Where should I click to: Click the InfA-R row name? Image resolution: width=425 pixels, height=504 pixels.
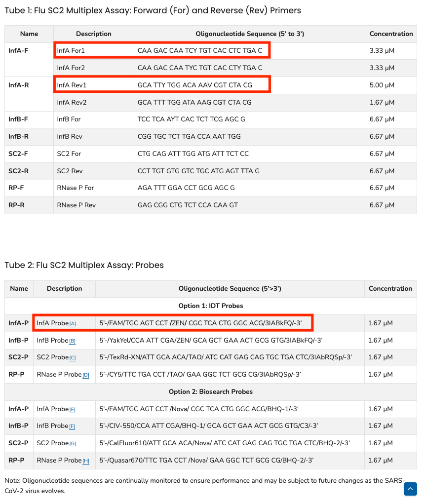[19, 85]
